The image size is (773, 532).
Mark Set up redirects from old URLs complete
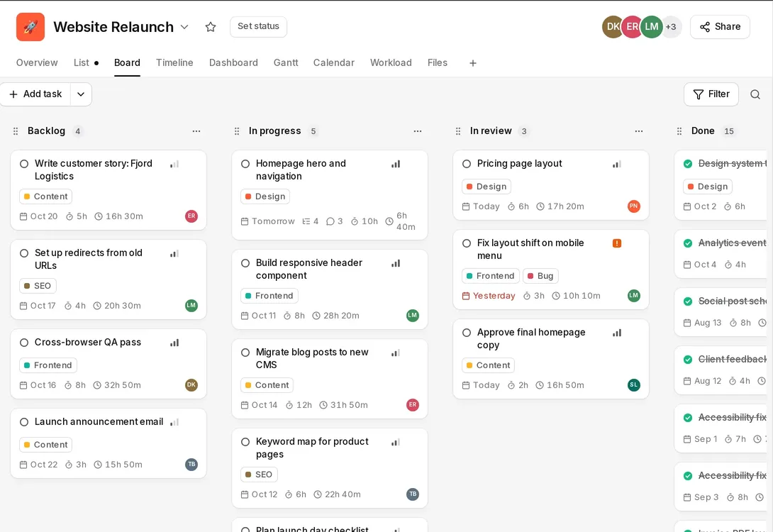click(x=24, y=253)
